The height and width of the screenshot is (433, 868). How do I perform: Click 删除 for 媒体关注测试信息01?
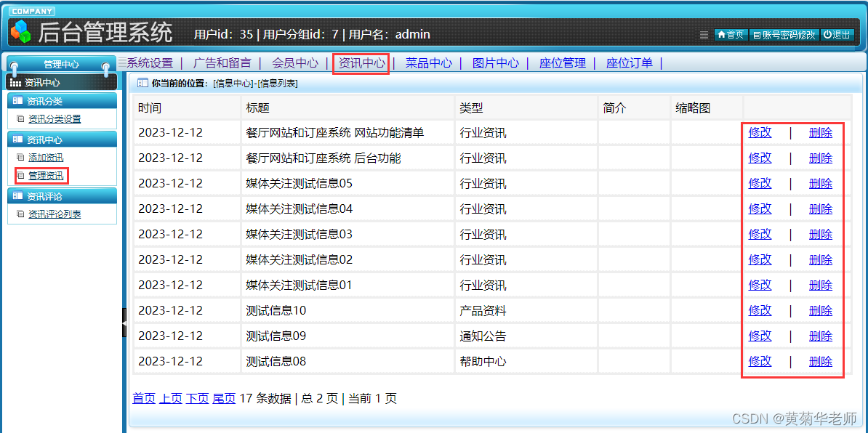(x=821, y=286)
